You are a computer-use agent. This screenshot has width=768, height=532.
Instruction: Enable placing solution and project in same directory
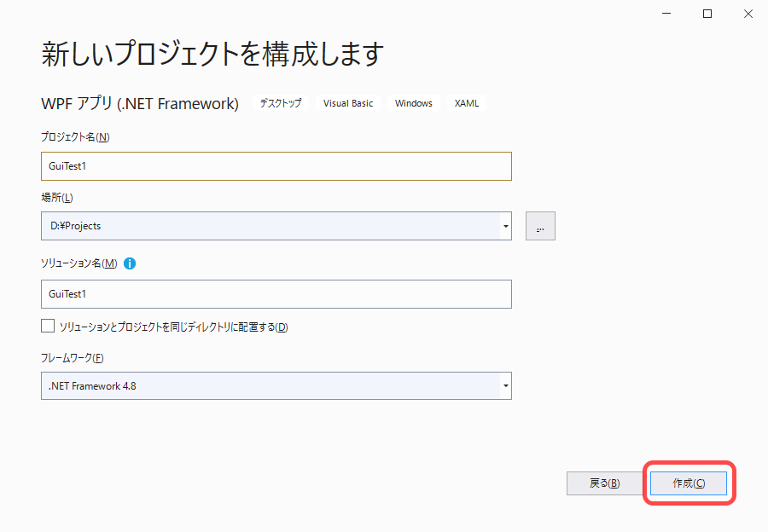click(x=48, y=325)
